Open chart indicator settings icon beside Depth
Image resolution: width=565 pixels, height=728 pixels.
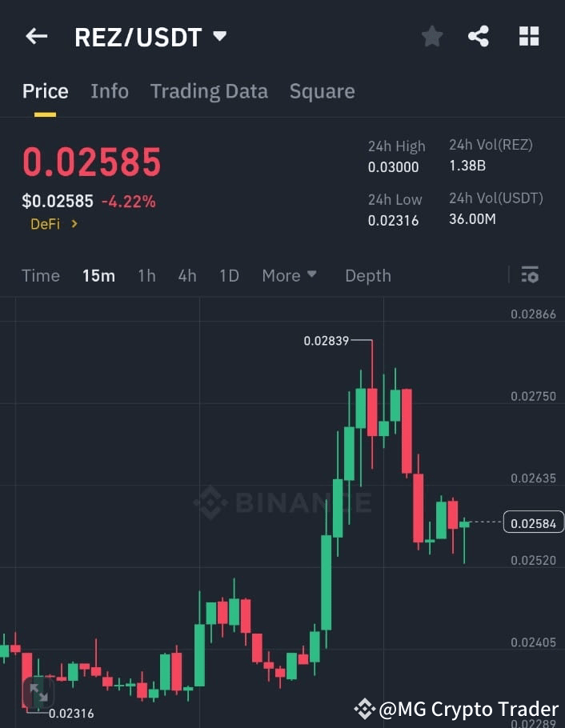tap(530, 274)
